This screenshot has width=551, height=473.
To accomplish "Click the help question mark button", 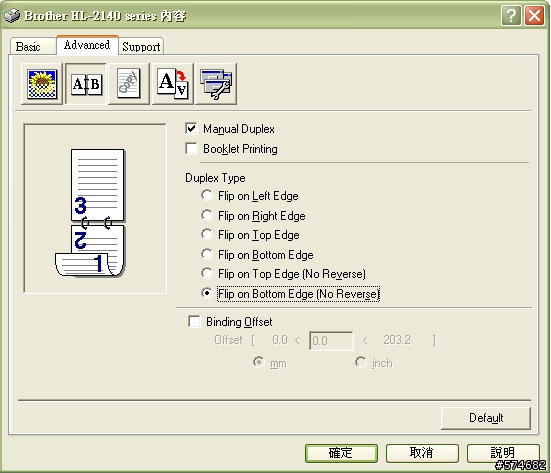I will (511, 16).
